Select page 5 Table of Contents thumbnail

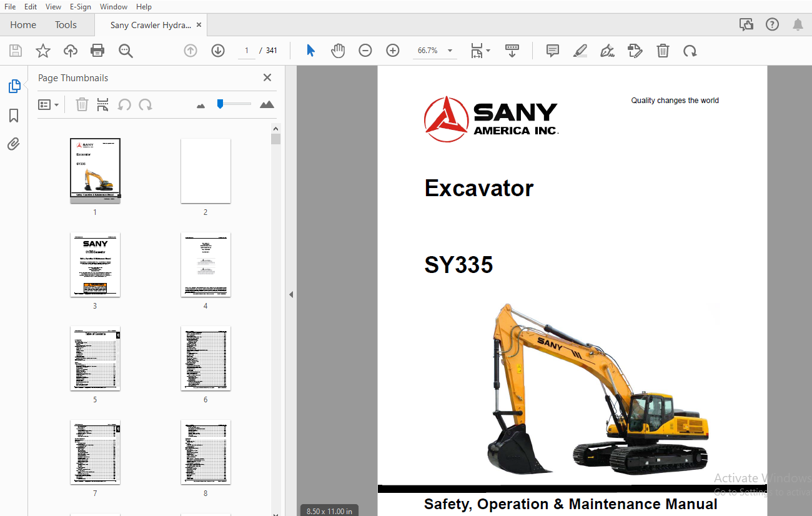95,359
